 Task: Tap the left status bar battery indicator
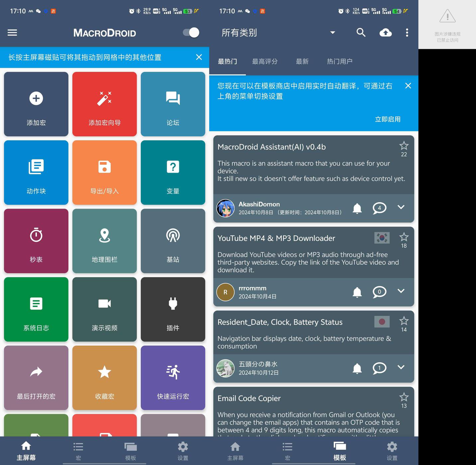188,11
